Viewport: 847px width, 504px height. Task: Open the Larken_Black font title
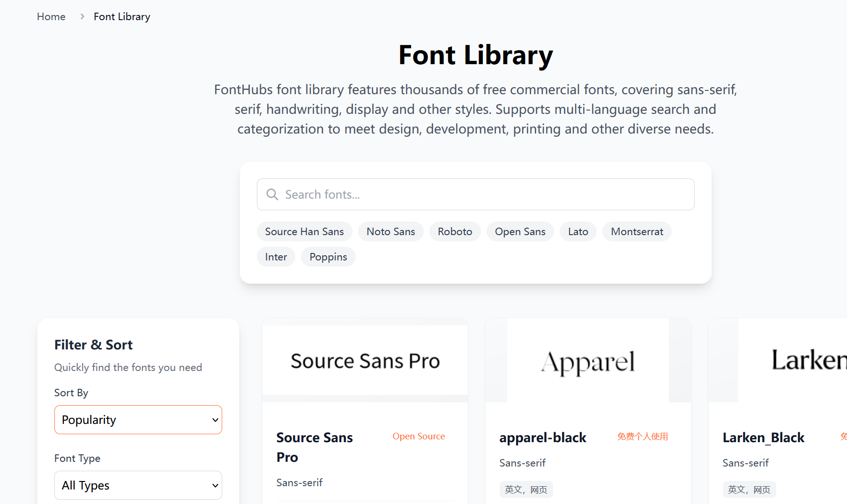[764, 437]
